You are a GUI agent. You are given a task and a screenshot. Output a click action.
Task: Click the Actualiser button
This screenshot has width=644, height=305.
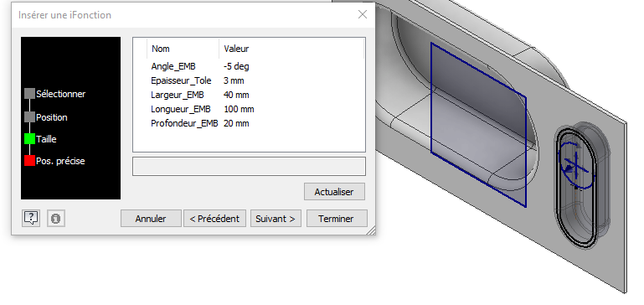pos(334,192)
